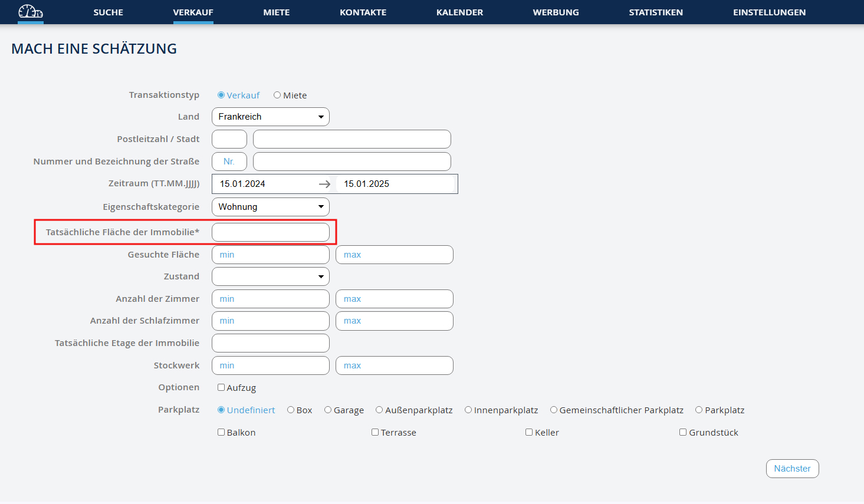
Task: Expand the Land dropdown showing Frankreich
Action: pos(270,117)
